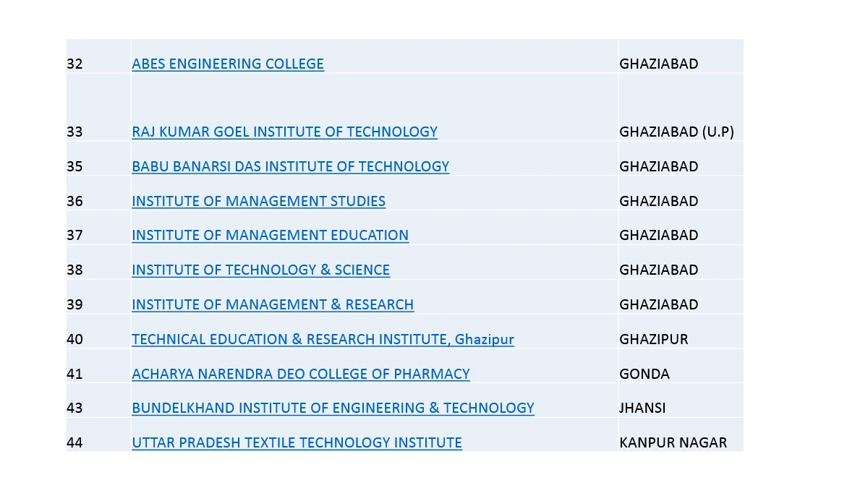The height and width of the screenshot is (488, 868).
Task: Click serial number 32 cell
Action: (75, 64)
